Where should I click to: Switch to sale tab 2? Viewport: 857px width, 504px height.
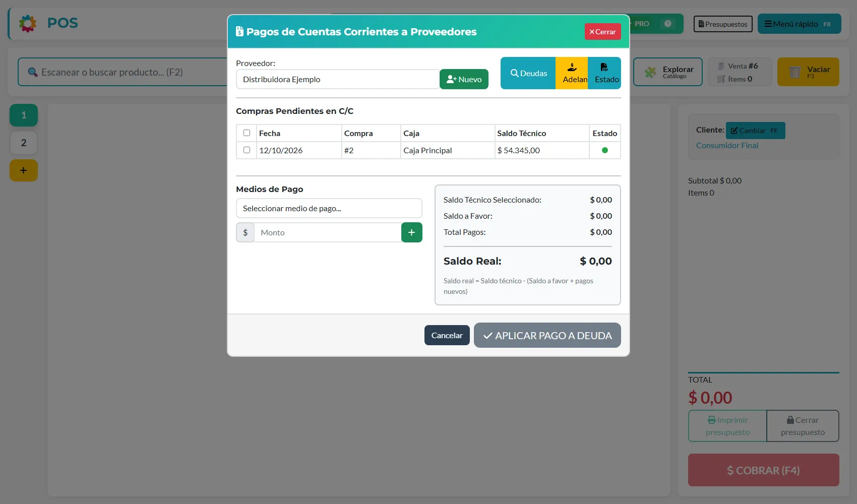[24, 143]
